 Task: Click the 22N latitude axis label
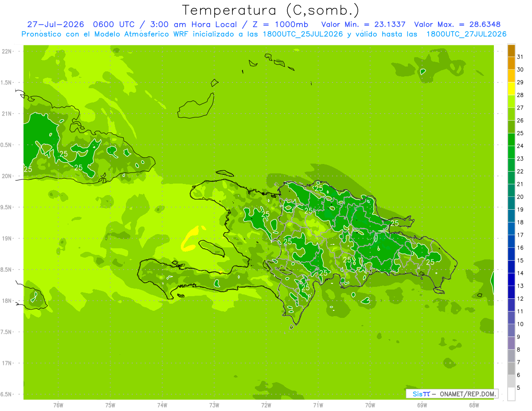click(x=7, y=51)
